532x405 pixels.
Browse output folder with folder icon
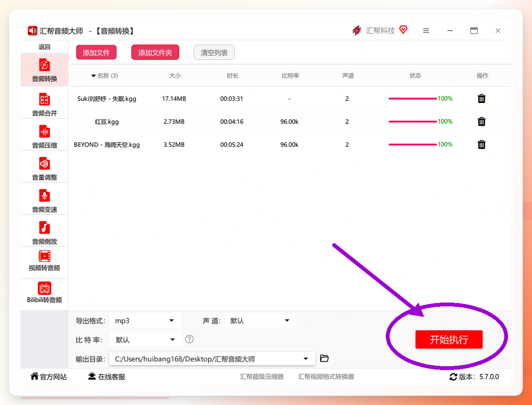pyautogui.click(x=324, y=358)
